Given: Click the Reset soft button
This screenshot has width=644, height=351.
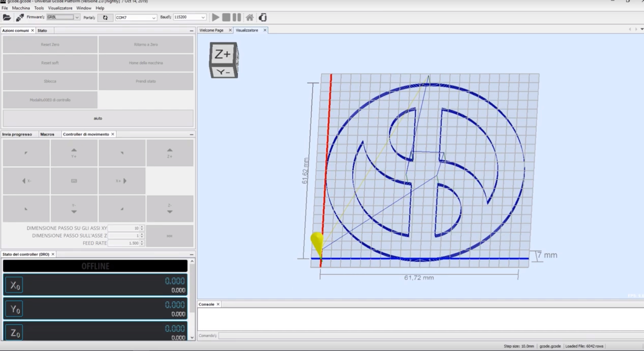Looking at the screenshot, I should [x=50, y=63].
